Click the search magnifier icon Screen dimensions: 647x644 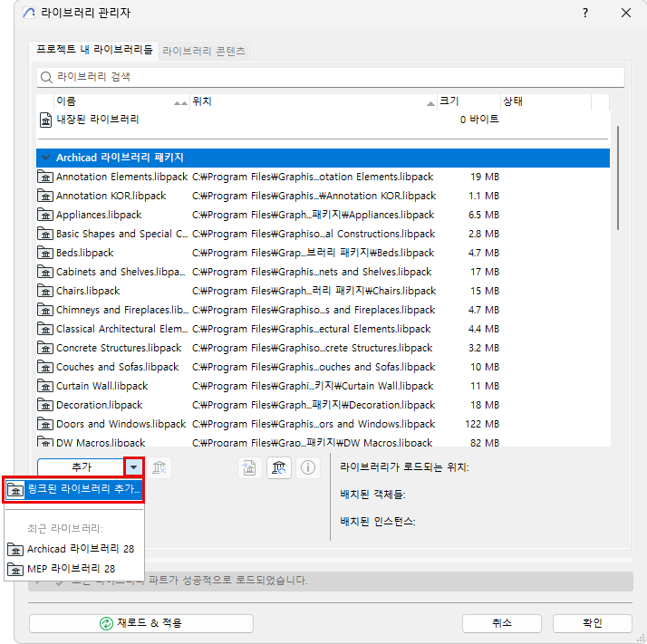pyautogui.click(x=46, y=77)
